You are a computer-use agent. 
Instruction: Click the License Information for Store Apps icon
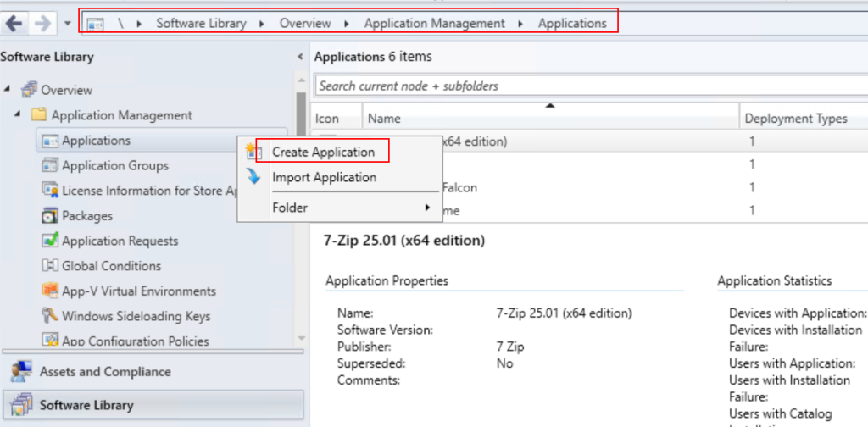coord(49,191)
